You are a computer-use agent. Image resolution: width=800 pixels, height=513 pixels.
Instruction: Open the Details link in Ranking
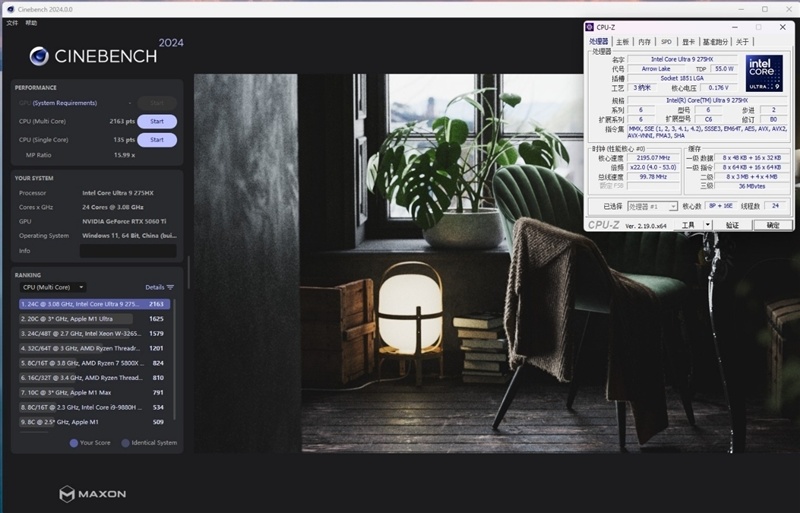pyautogui.click(x=155, y=287)
